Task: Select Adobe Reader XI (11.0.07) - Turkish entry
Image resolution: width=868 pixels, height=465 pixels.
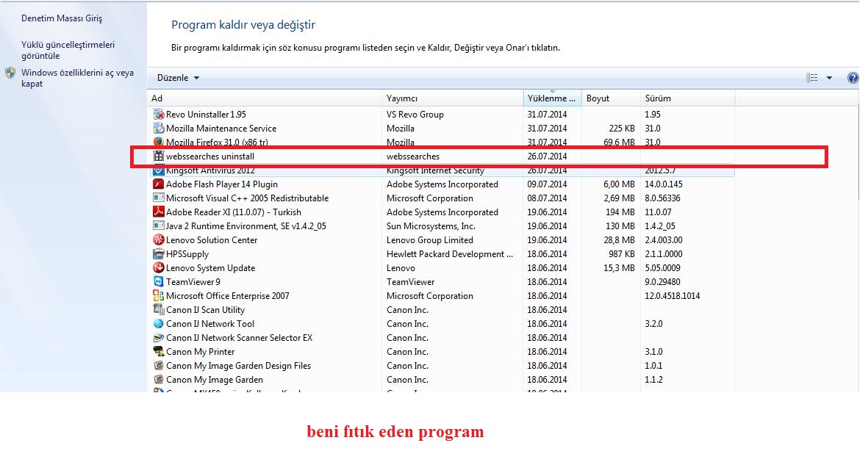Action: coord(234,212)
